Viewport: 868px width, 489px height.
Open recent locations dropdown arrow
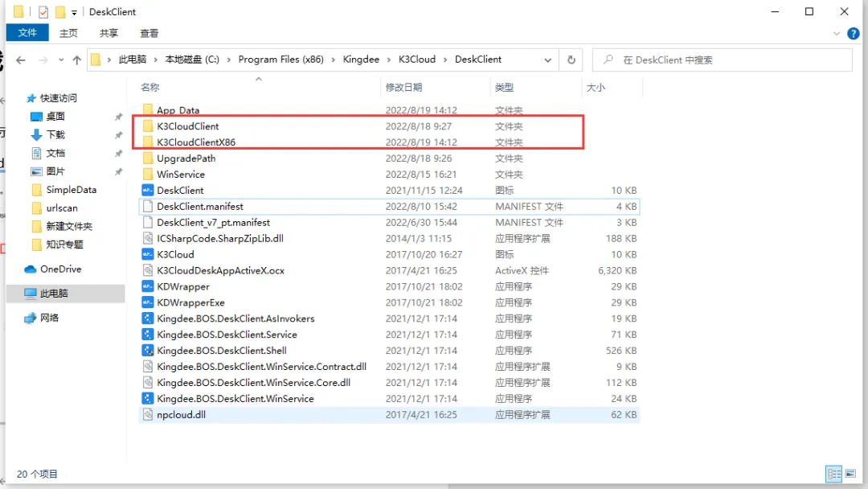[61, 60]
